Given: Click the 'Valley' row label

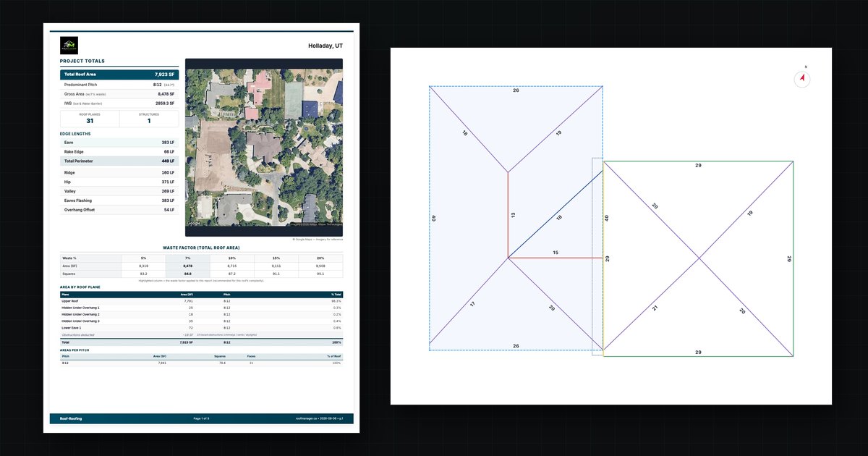Looking at the screenshot, I should click(70, 191).
